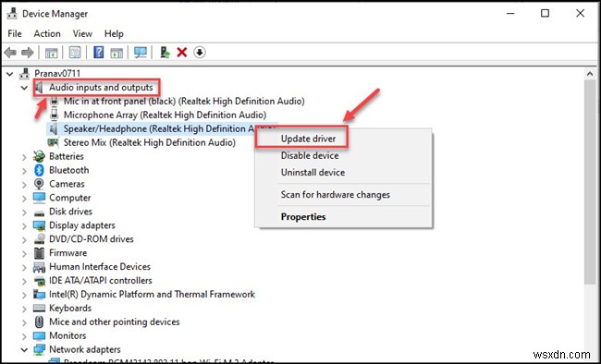Viewport: 601px width, 364px height.
Task: Click the Cameras webcam icon
Action: click(39, 184)
